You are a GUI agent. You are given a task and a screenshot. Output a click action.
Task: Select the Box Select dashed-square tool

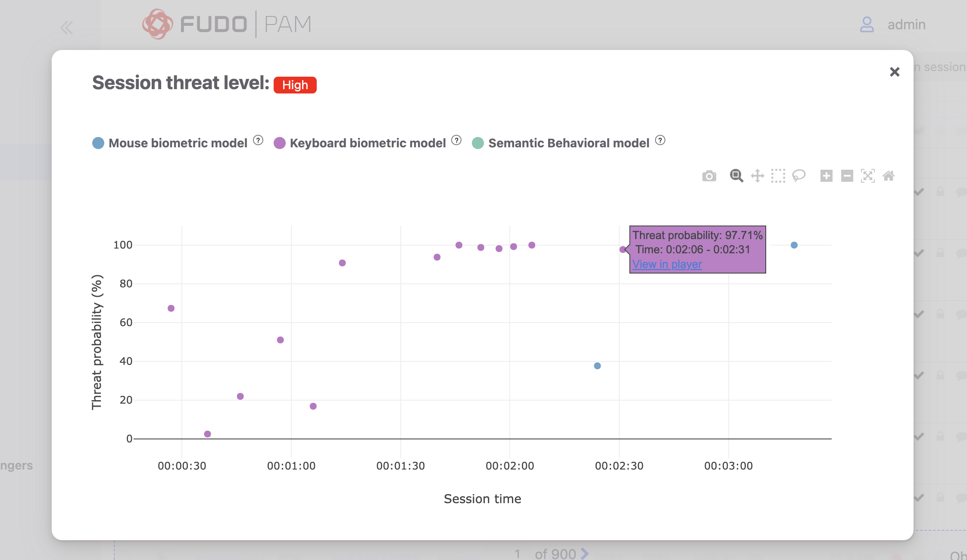tap(778, 176)
